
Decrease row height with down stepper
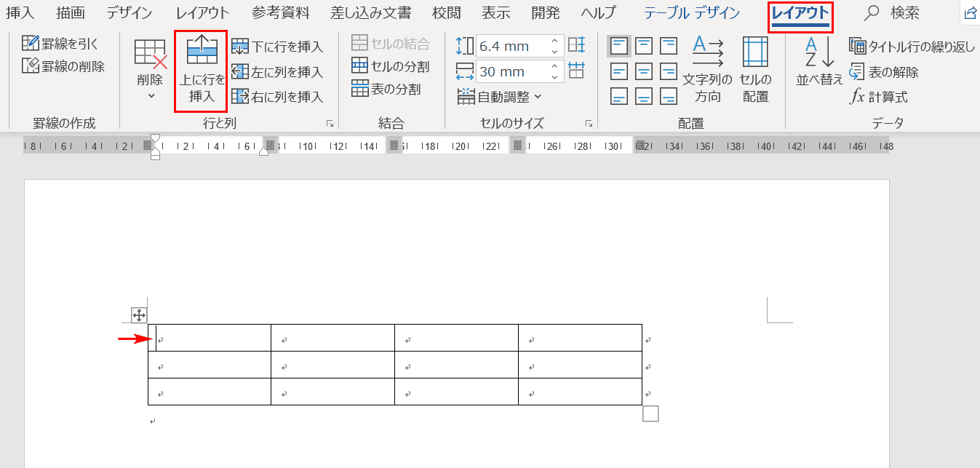click(x=555, y=52)
